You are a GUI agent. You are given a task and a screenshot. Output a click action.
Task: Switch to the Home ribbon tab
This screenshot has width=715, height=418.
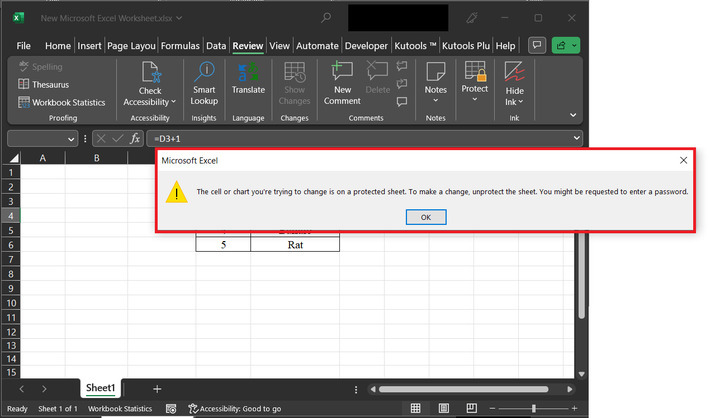(x=58, y=46)
